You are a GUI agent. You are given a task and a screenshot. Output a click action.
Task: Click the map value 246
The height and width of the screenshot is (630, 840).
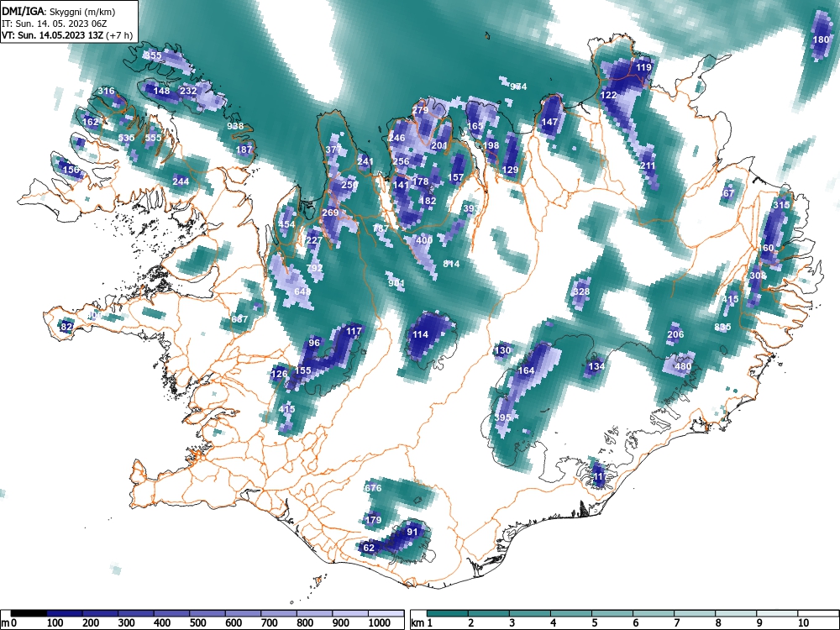[x=397, y=139]
